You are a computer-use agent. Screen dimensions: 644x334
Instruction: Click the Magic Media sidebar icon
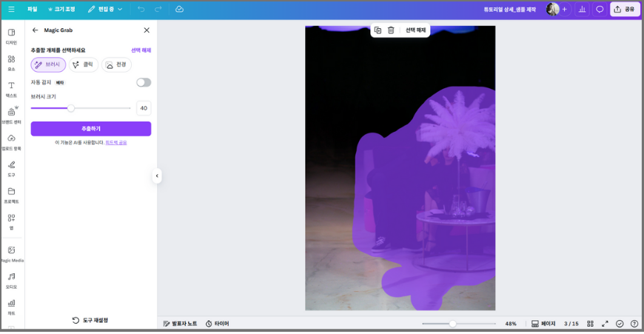[11, 253]
